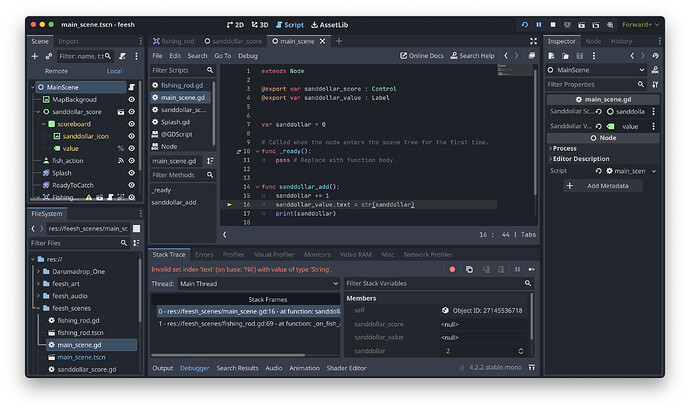The image size is (690, 411).
Task: Add a new scene tab
Action: click(x=338, y=41)
